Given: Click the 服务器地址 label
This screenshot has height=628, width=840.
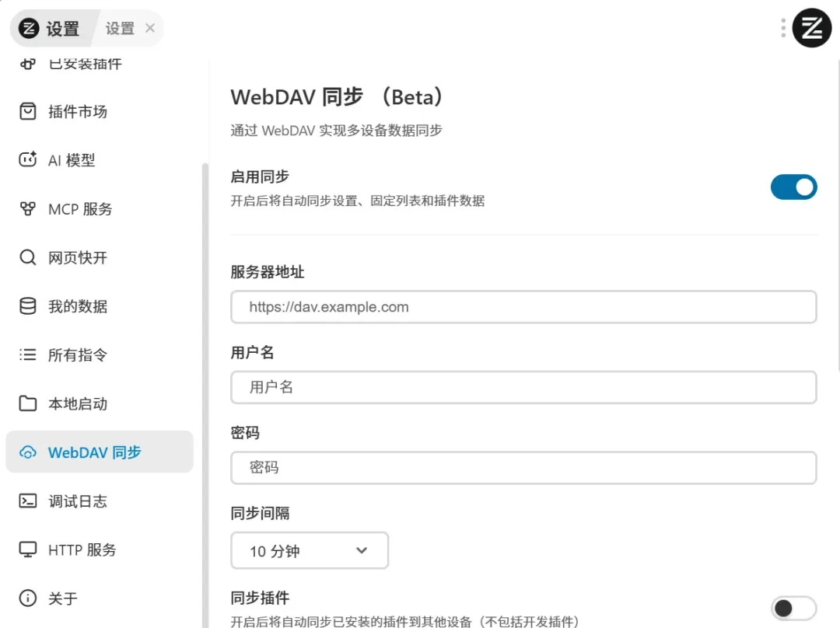Looking at the screenshot, I should coord(268,272).
